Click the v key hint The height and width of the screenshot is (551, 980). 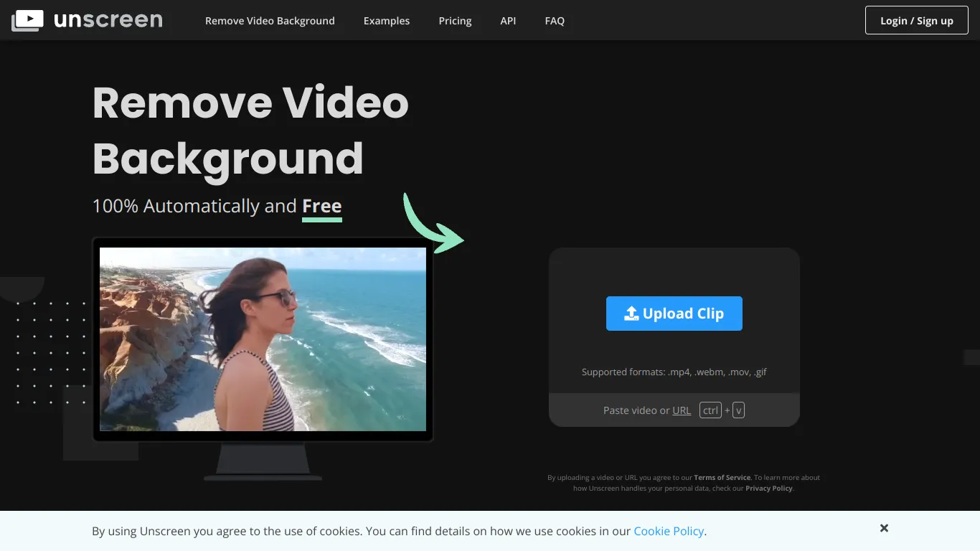[738, 410]
